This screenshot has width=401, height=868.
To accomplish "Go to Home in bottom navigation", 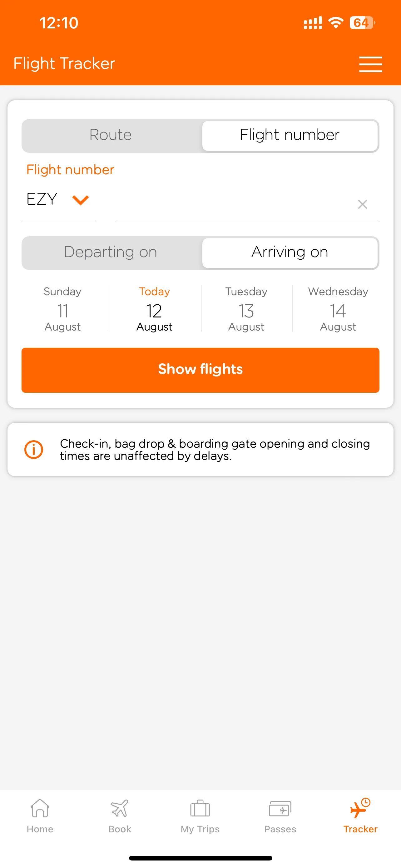I will pyautogui.click(x=40, y=816).
